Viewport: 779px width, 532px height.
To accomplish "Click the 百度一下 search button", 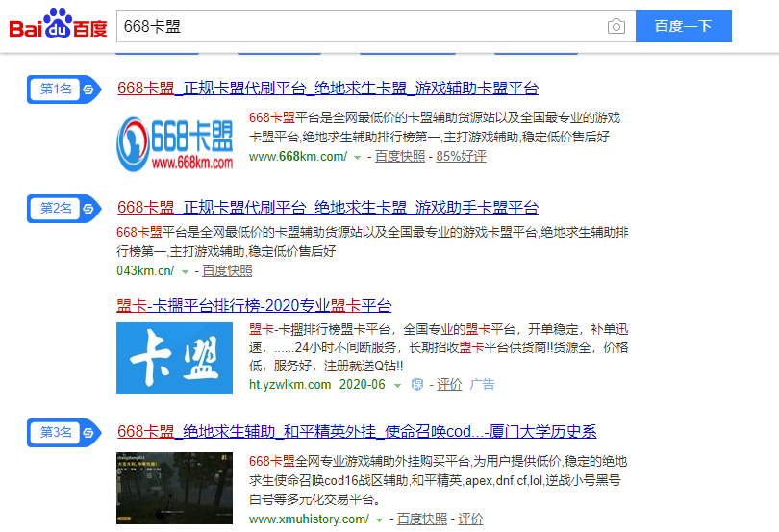I will click(x=684, y=26).
